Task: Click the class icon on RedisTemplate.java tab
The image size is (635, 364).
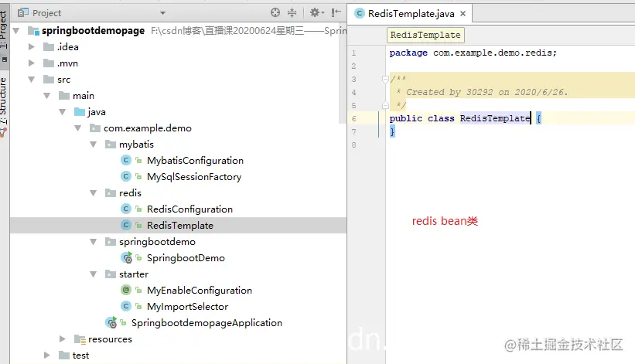Action: click(x=359, y=13)
